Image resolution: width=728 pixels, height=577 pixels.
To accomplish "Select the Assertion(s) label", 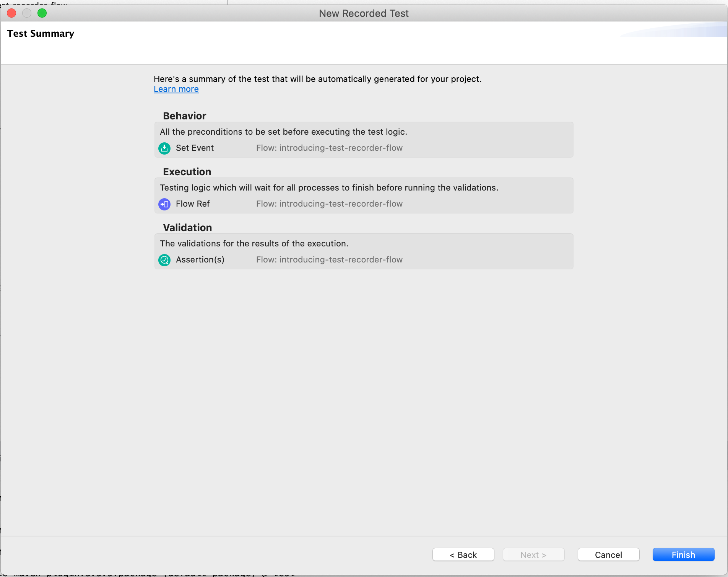I will tap(200, 260).
